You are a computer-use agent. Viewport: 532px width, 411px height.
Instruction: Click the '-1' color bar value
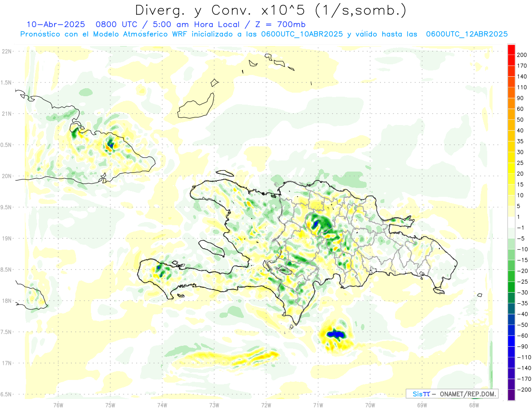[x=520, y=228]
